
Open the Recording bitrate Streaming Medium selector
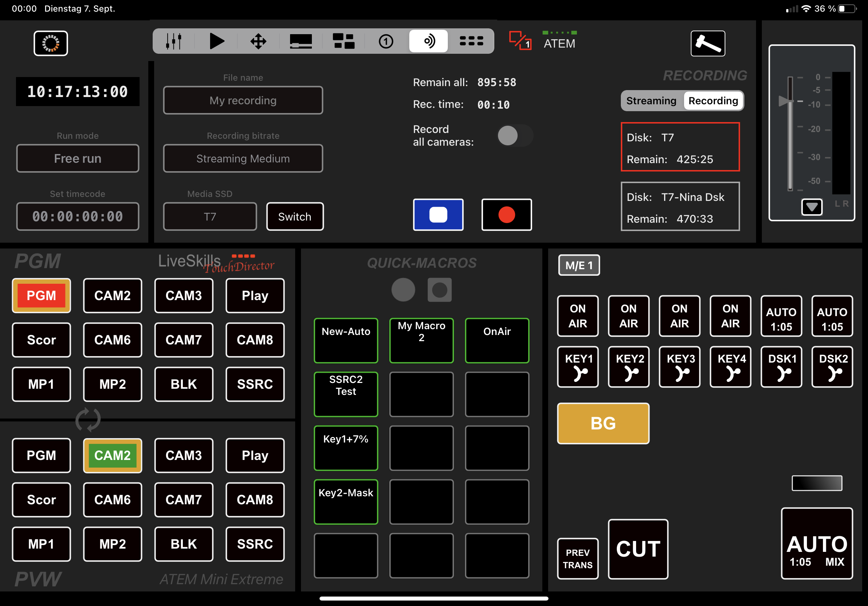click(243, 158)
